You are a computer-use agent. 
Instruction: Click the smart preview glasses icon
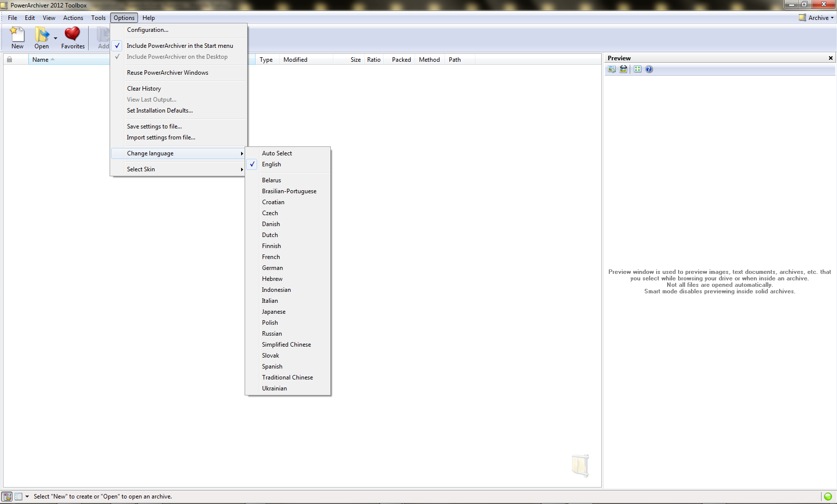pyautogui.click(x=623, y=69)
